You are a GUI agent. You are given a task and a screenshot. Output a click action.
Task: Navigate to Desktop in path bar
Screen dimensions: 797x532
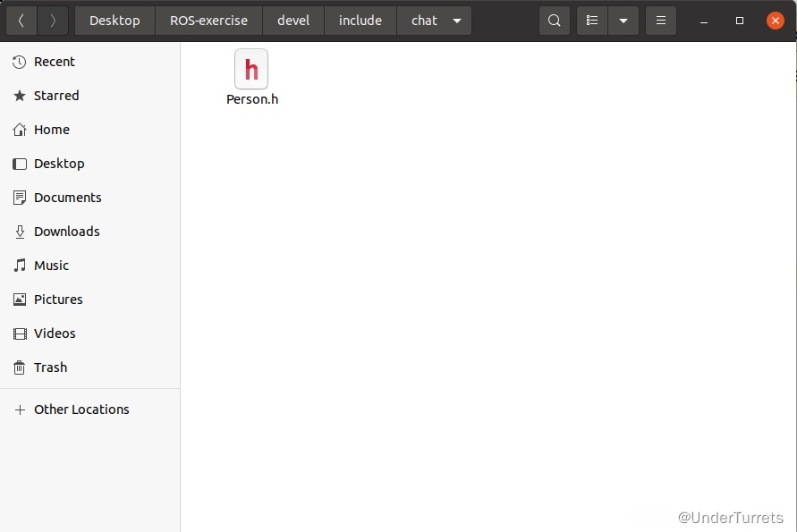[x=114, y=21]
